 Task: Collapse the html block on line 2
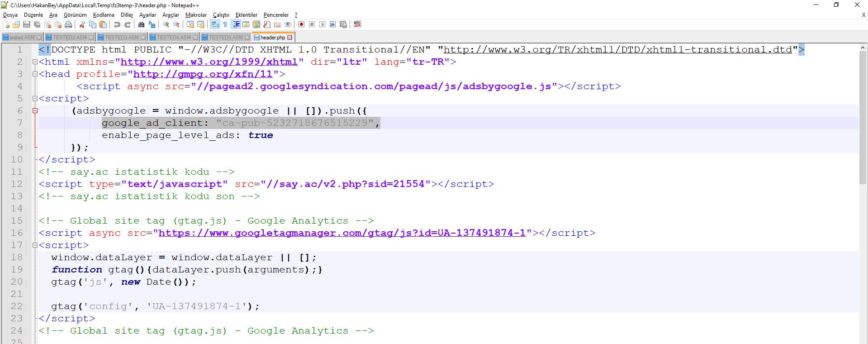[x=35, y=62]
